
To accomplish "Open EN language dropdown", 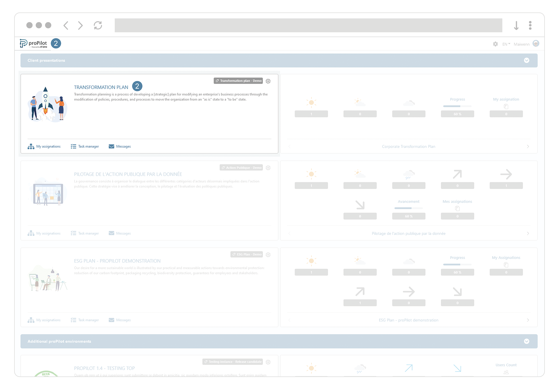I will pyautogui.click(x=506, y=44).
